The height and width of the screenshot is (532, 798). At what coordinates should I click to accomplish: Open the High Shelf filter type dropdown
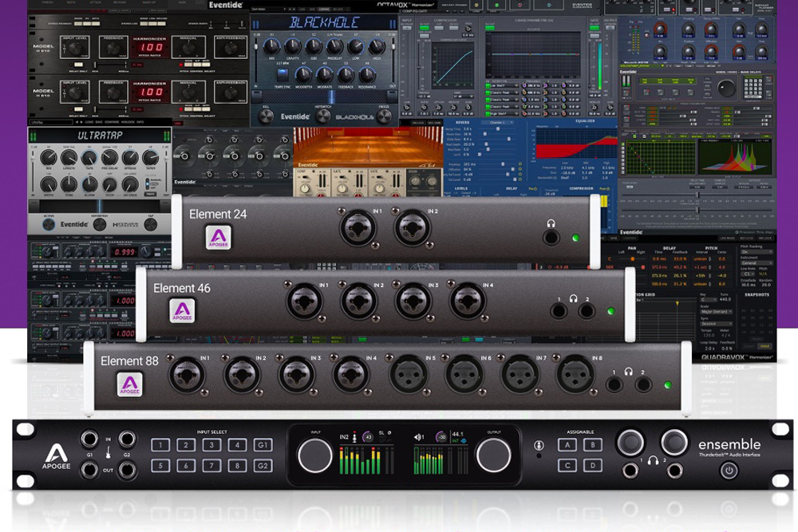(x=504, y=113)
